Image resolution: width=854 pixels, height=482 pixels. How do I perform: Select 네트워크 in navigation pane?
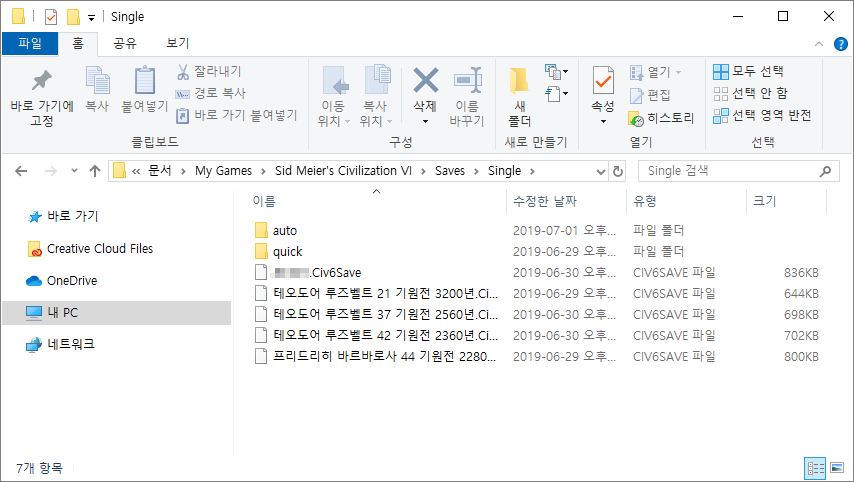pos(61,344)
